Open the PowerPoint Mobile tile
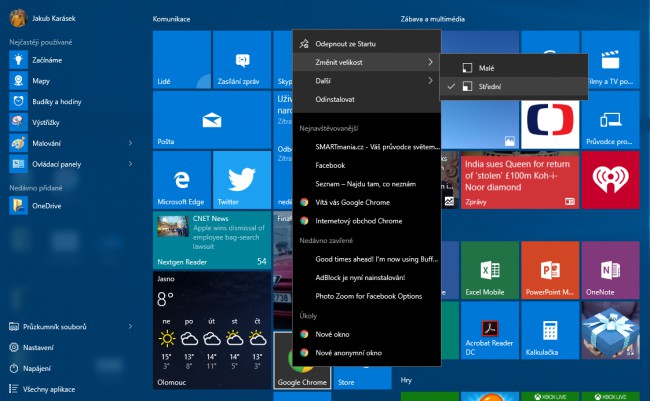 pyautogui.click(x=550, y=270)
